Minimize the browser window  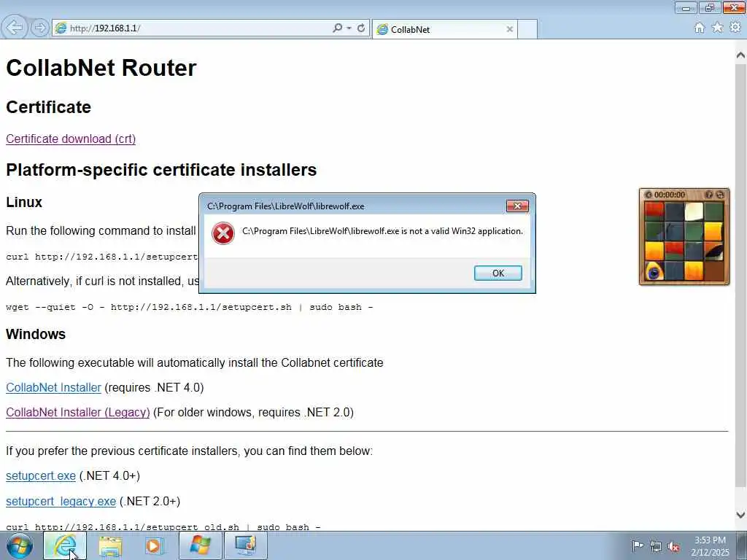pyautogui.click(x=686, y=7)
